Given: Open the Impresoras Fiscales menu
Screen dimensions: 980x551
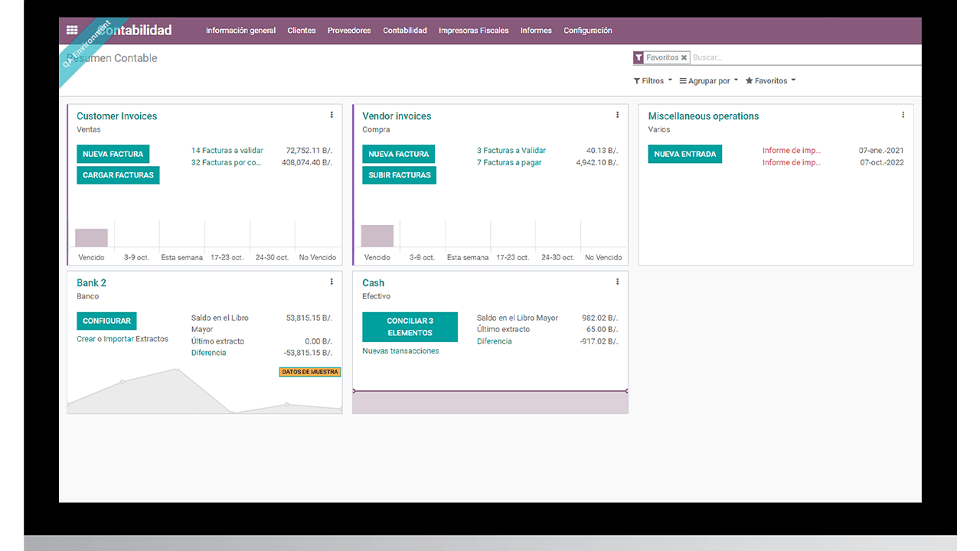Looking at the screenshot, I should 473,31.
